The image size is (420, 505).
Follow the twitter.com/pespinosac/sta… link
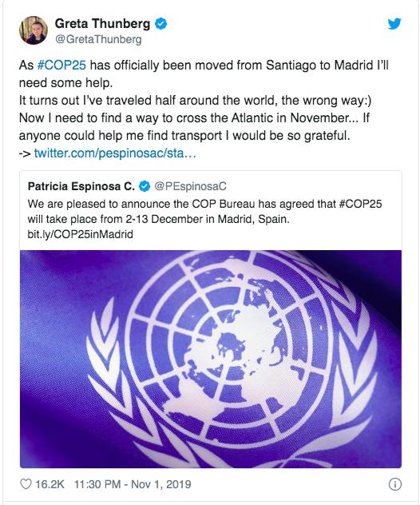pyautogui.click(x=115, y=153)
